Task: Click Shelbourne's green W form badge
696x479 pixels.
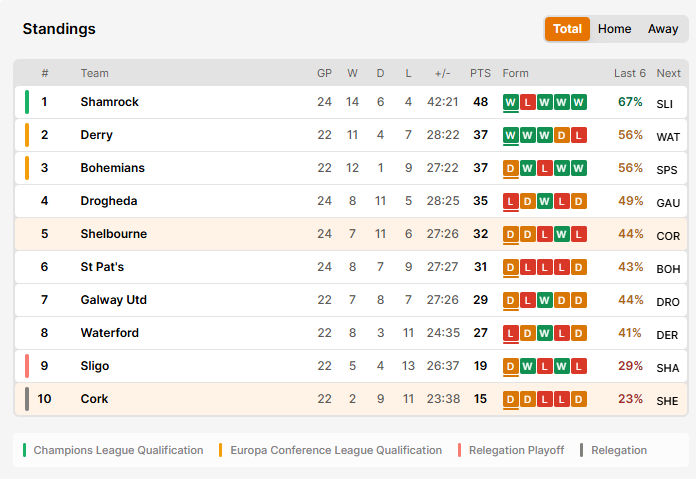Action: pyautogui.click(x=561, y=234)
